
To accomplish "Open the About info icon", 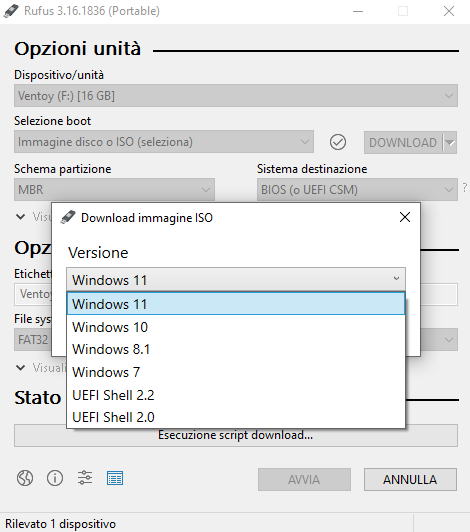I will coord(55,478).
